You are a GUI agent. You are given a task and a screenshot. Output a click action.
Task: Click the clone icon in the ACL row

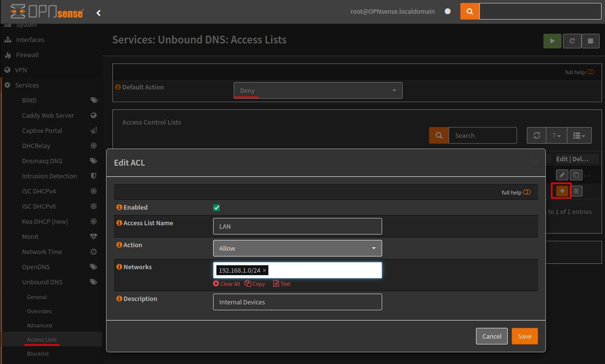pyautogui.click(x=576, y=175)
